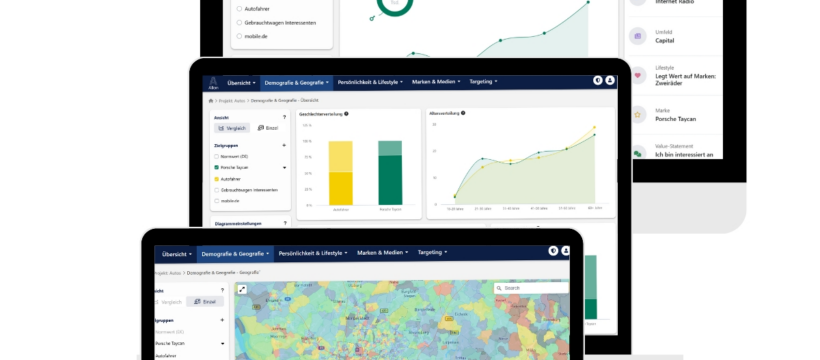Screen dimensions: 820x360
Task: Click Umfeld Capital icon on back screen
Action: point(637,36)
